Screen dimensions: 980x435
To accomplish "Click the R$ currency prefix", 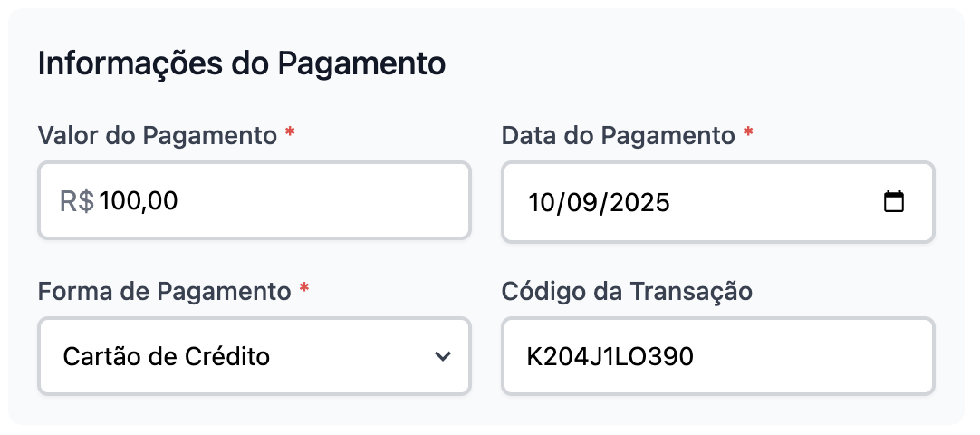I will pos(77,201).
